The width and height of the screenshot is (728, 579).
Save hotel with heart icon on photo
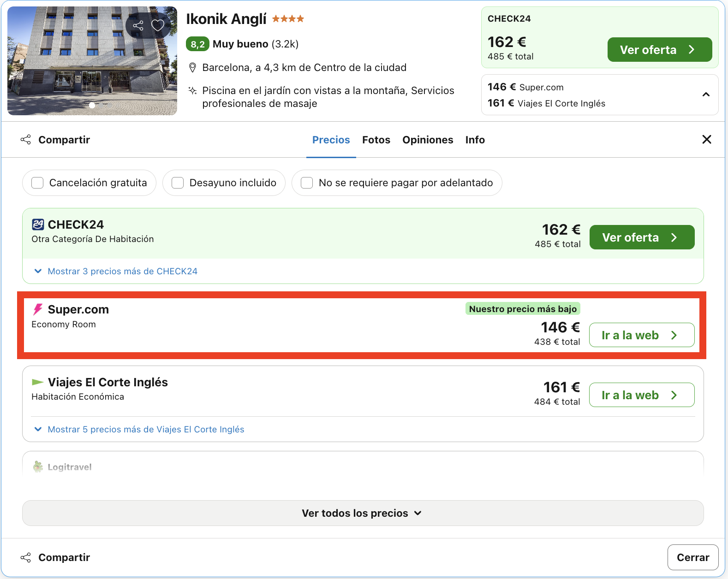[158, 25]
